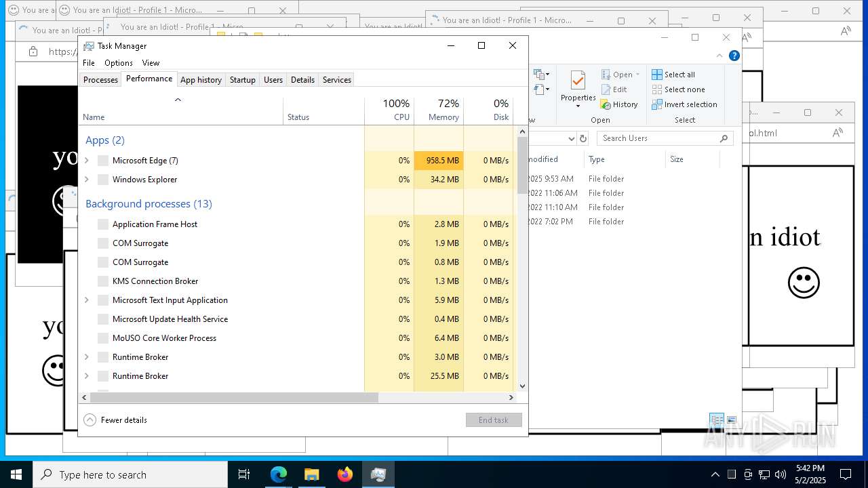Expand Microsoft Text Input Application row

coord(86,300)
